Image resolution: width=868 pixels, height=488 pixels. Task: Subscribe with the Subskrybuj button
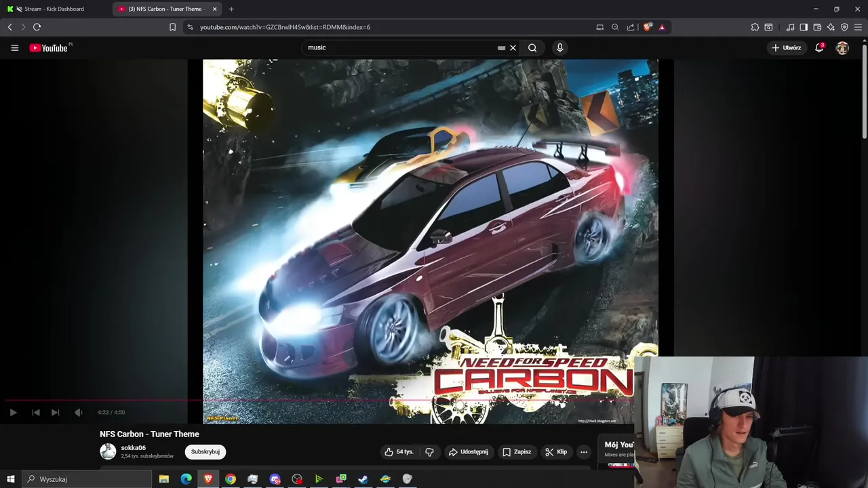tap(205, 451)
